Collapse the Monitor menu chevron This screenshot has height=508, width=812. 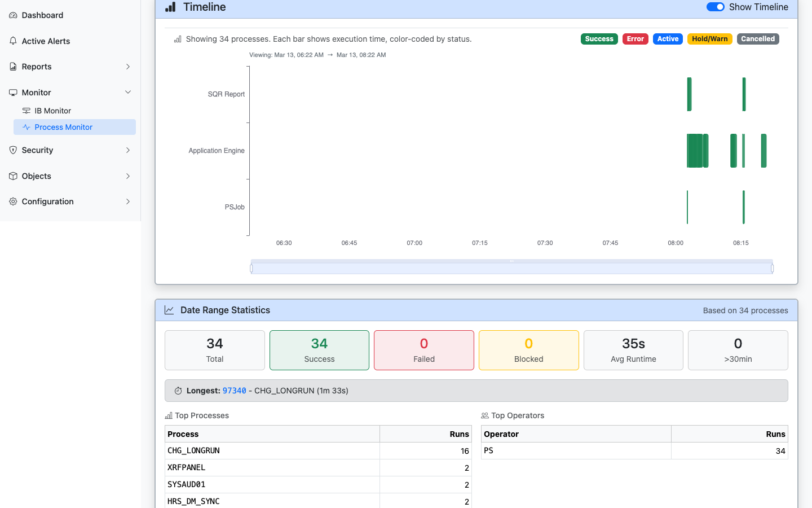tap(128, 93)
